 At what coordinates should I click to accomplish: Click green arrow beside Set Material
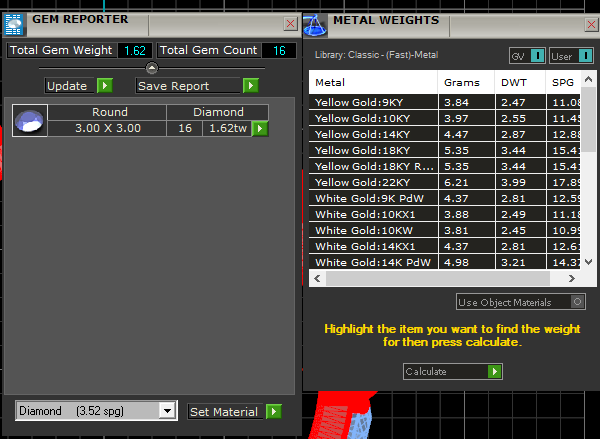pos(274,411)
